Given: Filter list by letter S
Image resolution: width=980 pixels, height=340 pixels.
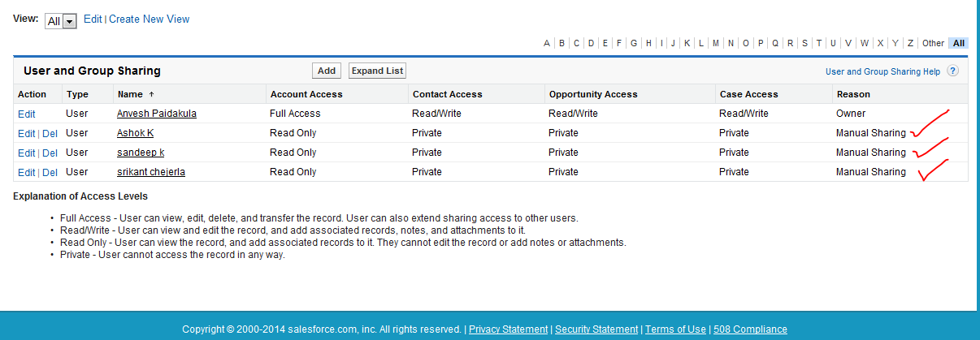Looking at the screenshot, I should (804, 43).
